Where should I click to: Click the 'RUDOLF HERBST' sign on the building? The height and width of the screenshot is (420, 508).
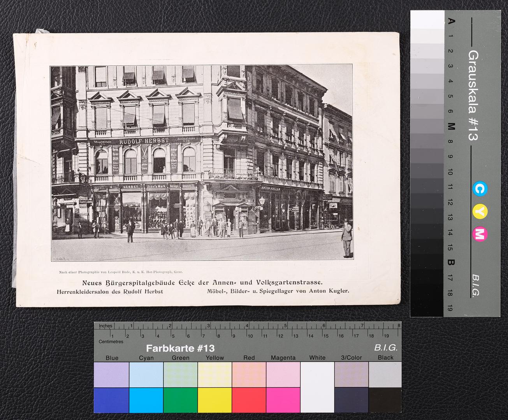click(x=144, y=141)
